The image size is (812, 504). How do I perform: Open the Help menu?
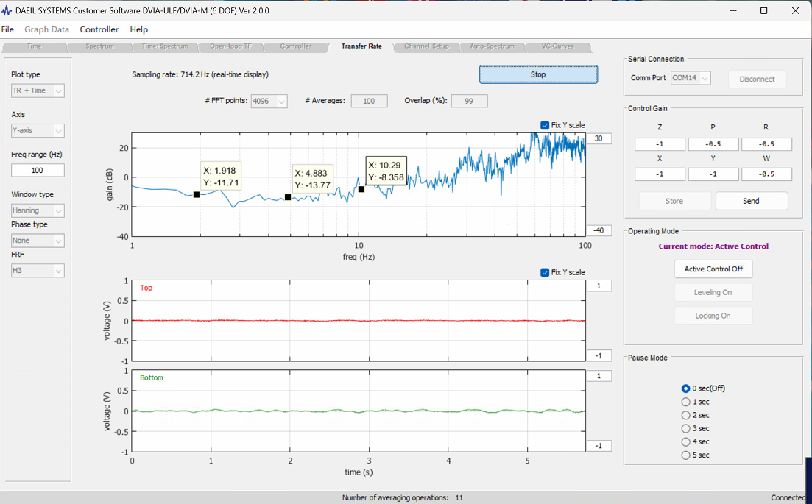(139, 29)
